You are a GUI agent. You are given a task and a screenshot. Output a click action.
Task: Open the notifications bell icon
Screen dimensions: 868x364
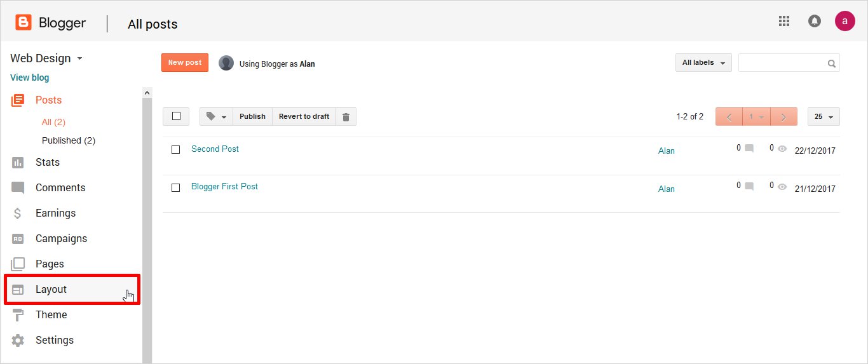(814, 21)
